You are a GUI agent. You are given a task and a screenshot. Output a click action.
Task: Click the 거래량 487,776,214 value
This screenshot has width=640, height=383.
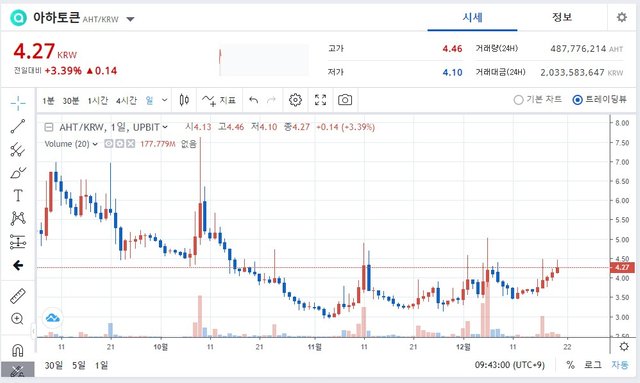coord(578,49)
